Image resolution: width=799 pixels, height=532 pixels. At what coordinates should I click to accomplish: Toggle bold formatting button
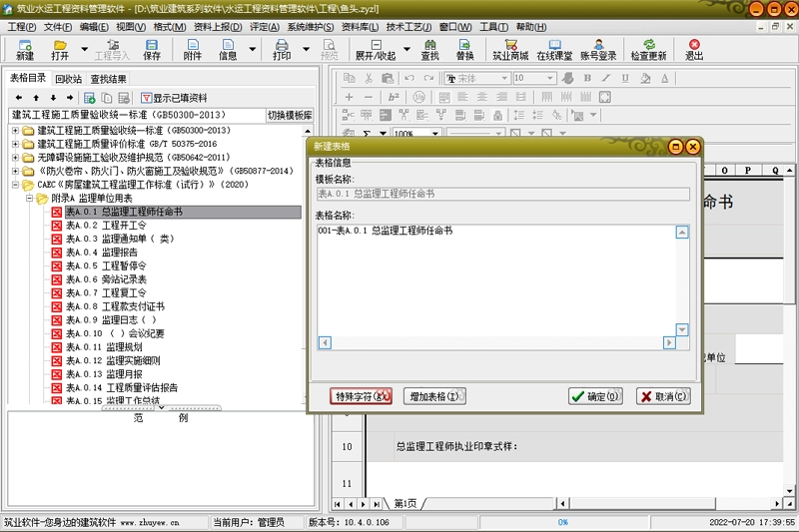coord(587,78)
